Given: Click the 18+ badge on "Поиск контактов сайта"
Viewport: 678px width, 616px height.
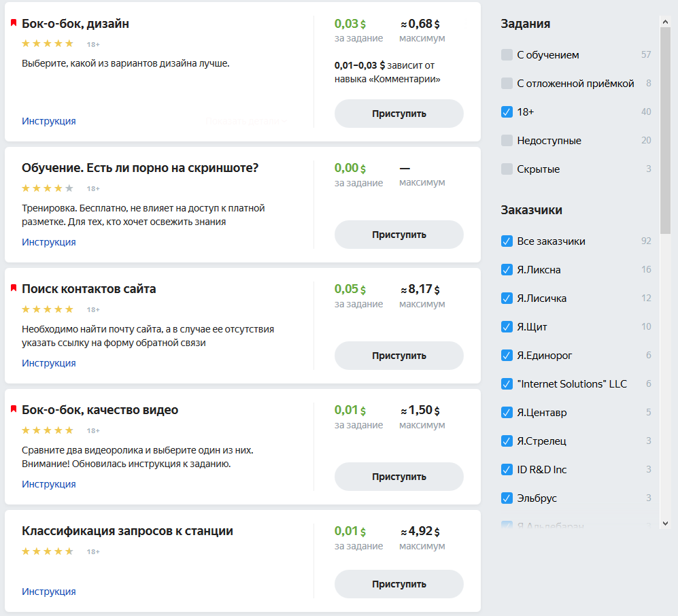Looking at the screenshot, I should coord(93,309).
